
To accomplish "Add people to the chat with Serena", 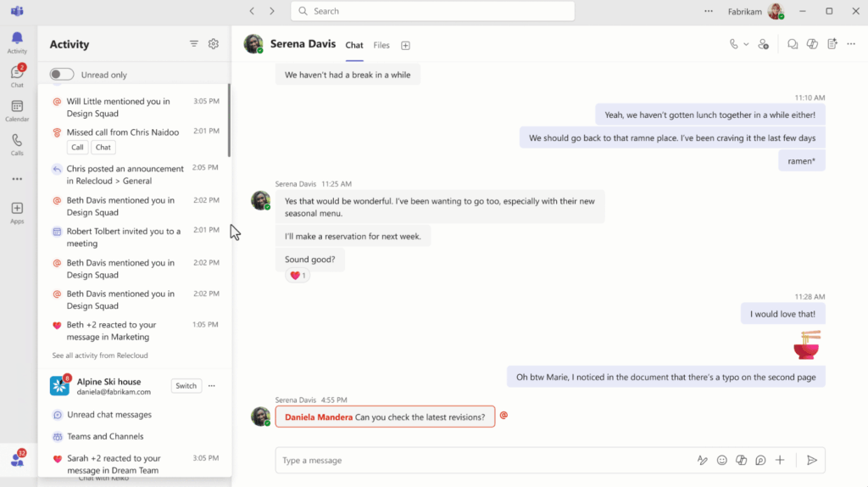I will pyautogui.click(x=764, y=45).
